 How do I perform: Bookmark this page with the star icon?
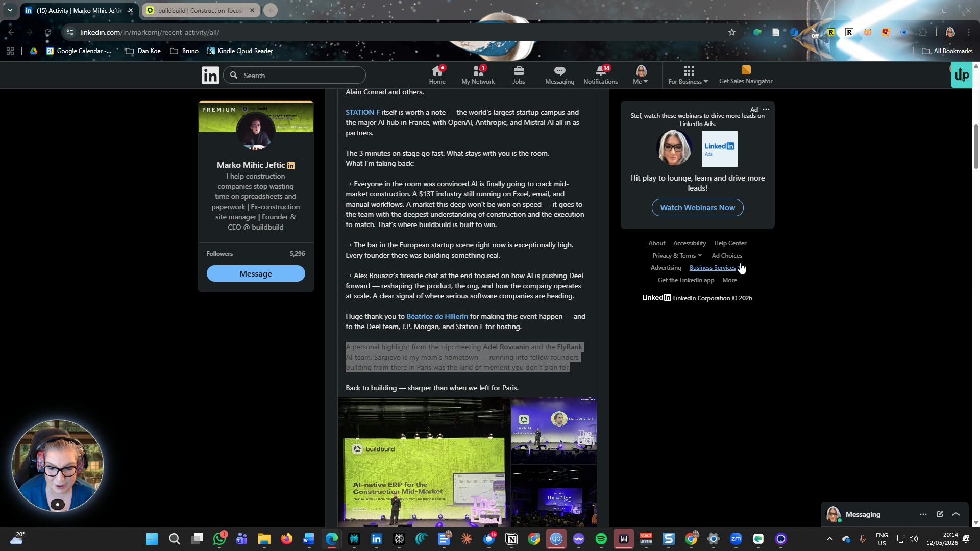click(x=732, y=32)
